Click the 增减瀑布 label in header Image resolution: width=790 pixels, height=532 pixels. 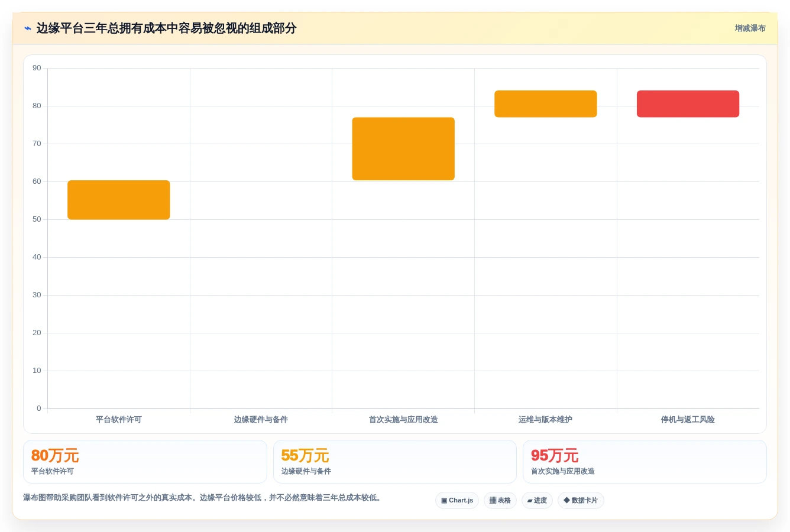coord(750,28)
